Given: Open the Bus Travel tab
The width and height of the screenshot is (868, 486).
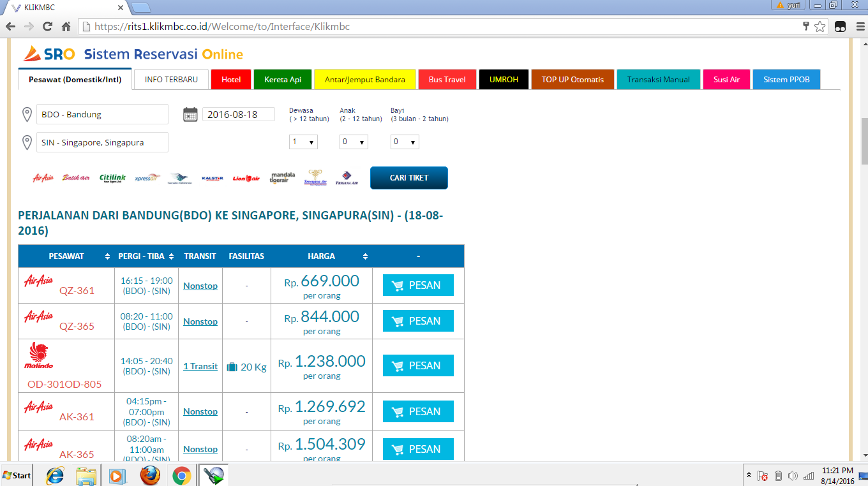Looking at the screenshot, I should coord(447,79).
